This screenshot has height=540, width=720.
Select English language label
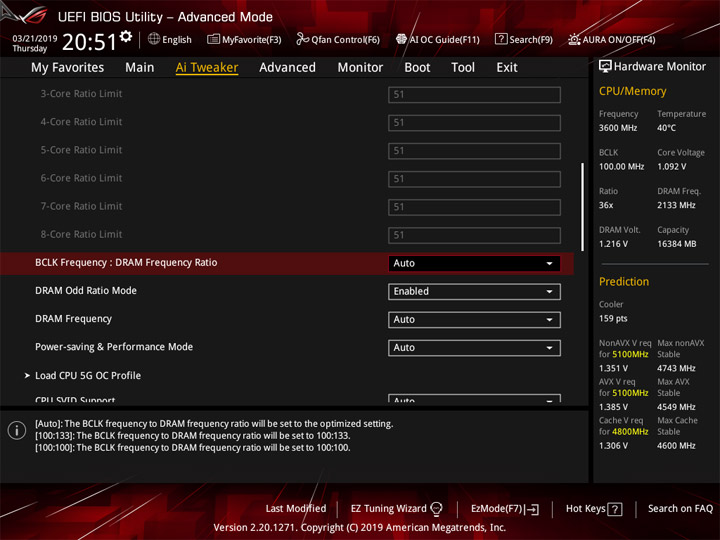tap(177, 39)
